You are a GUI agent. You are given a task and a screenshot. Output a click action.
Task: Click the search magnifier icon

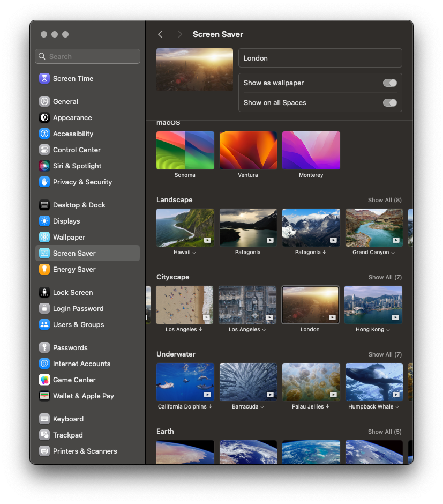click(42, 56)
